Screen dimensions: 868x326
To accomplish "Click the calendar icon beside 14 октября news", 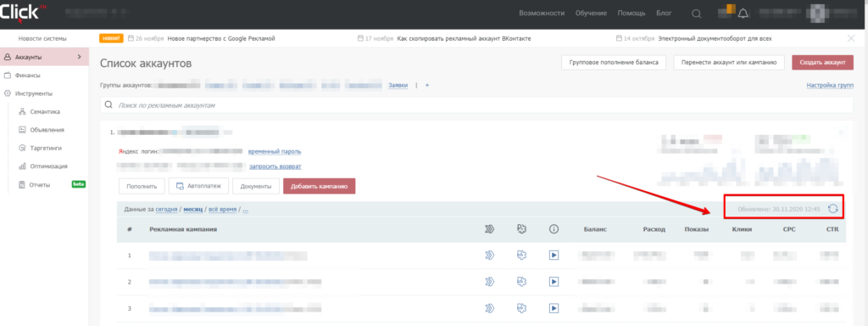I will [x=620, y=38].
